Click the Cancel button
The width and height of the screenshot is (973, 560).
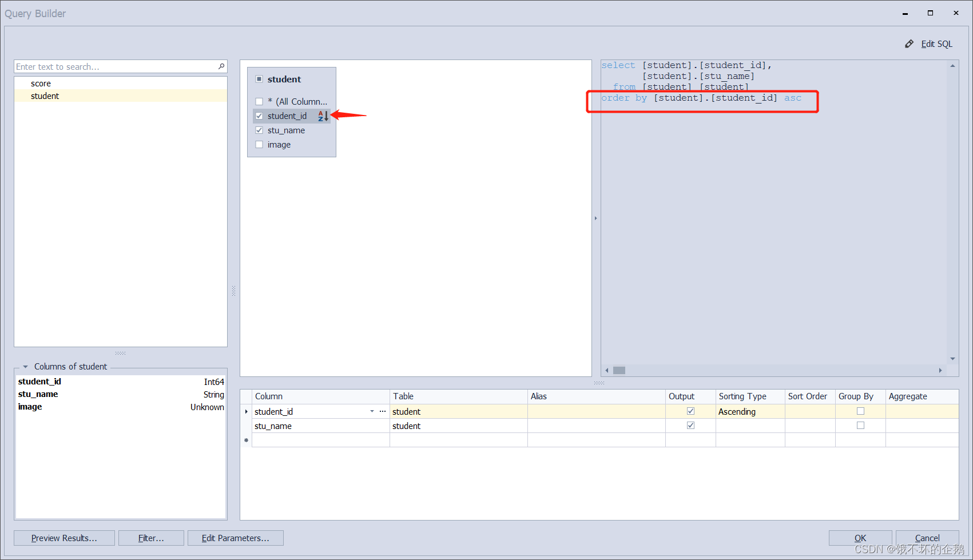tap(927, 538)
